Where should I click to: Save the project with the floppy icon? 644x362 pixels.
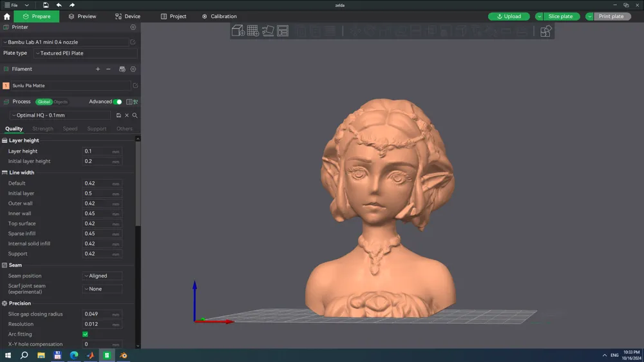46,5
